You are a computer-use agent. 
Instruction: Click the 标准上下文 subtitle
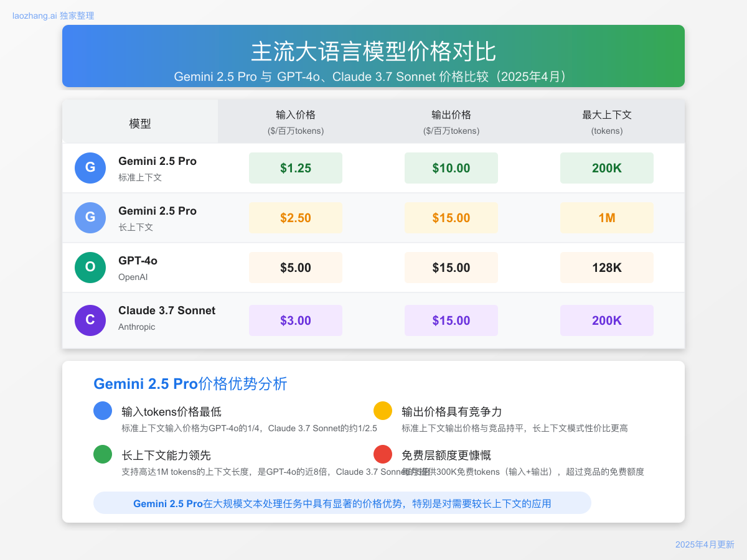[140, 177]
